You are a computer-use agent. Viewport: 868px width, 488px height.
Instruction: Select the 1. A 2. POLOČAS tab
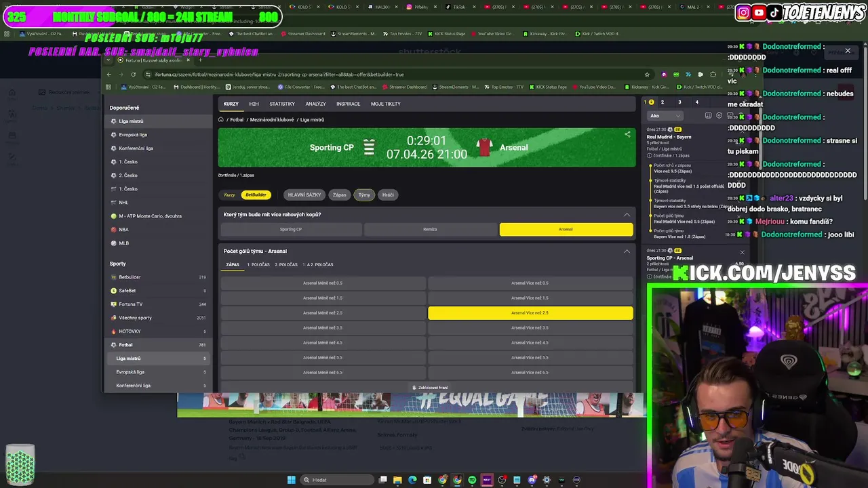click(x=318, y=265)
